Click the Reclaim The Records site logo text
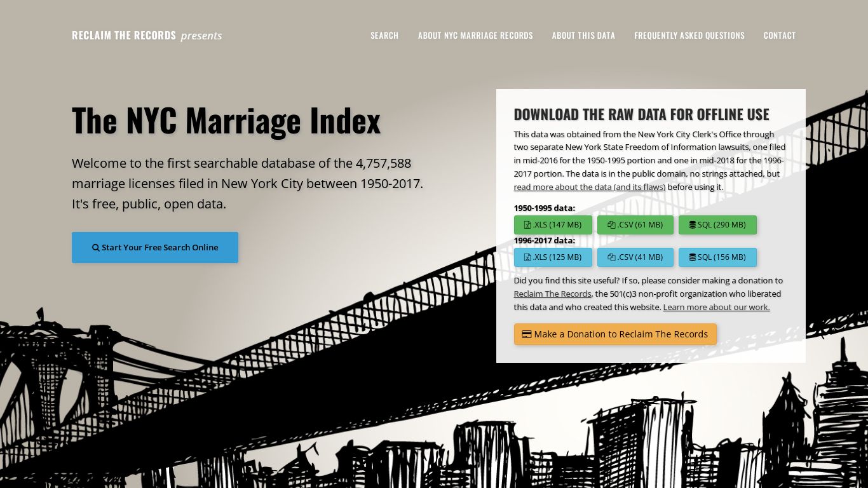 click(124, 36)
